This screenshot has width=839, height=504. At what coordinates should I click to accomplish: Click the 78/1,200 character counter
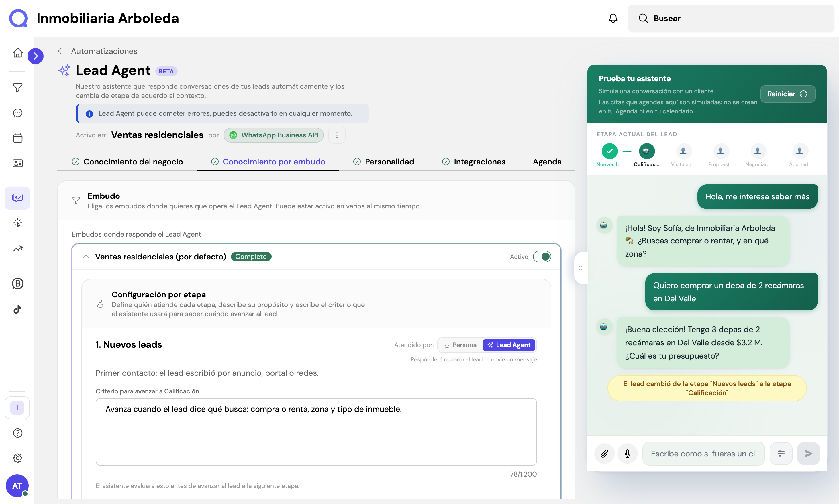pyautogui.click(x=523, y=474)
